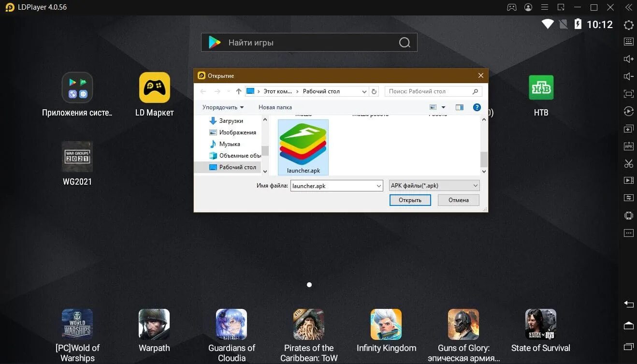The height and width of the screenshot is (364, 637).
Task: Launch Guardians of Cloudia app
Action: click(232, 335)
